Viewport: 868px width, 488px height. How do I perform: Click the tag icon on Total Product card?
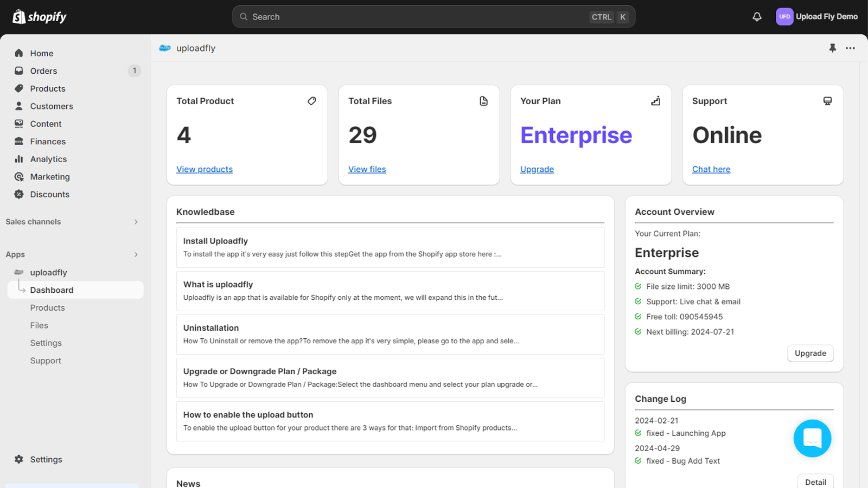point(312,101)
